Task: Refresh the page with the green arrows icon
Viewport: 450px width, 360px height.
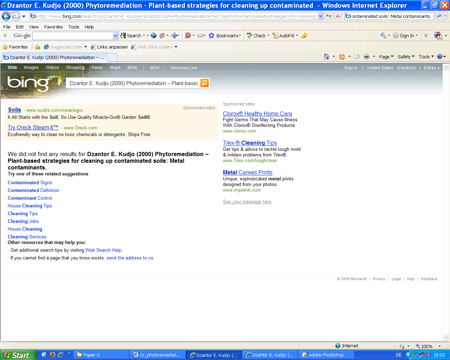Action: coord(329,16)
